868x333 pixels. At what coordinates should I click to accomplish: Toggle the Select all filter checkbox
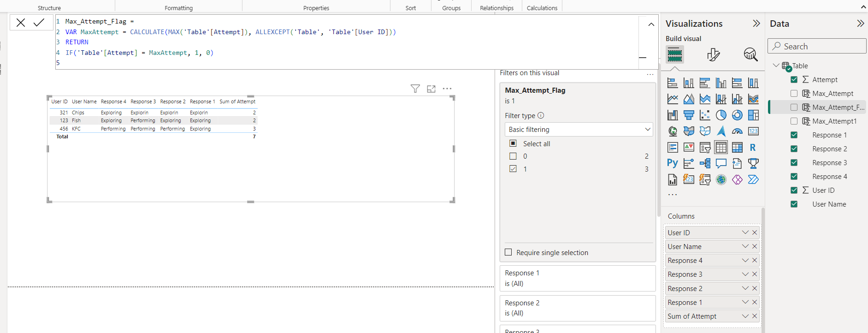pyautogui.click(x=513, y=143)
